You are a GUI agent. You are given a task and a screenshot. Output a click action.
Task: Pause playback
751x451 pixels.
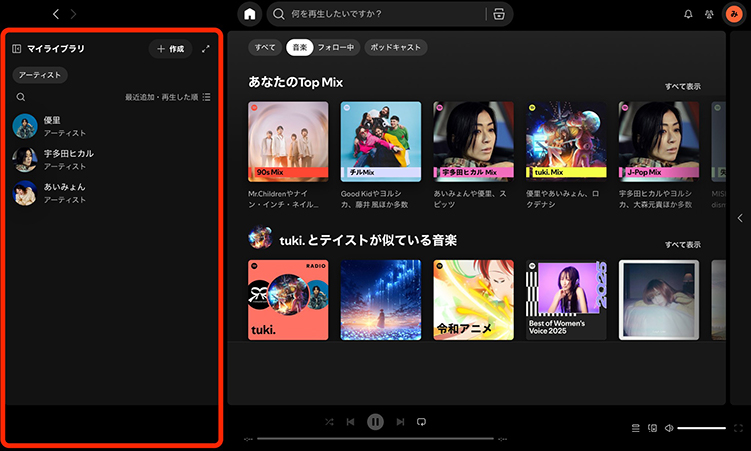click(376, 422)
